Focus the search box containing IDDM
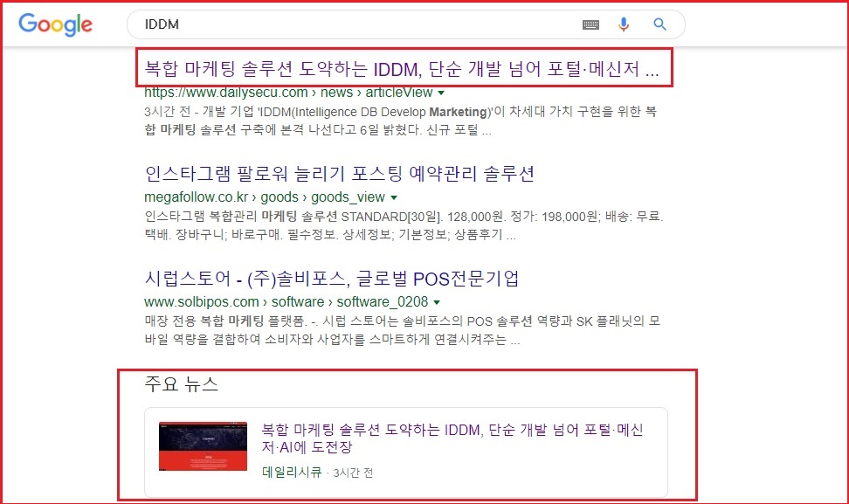 click(x=349, y=24)
